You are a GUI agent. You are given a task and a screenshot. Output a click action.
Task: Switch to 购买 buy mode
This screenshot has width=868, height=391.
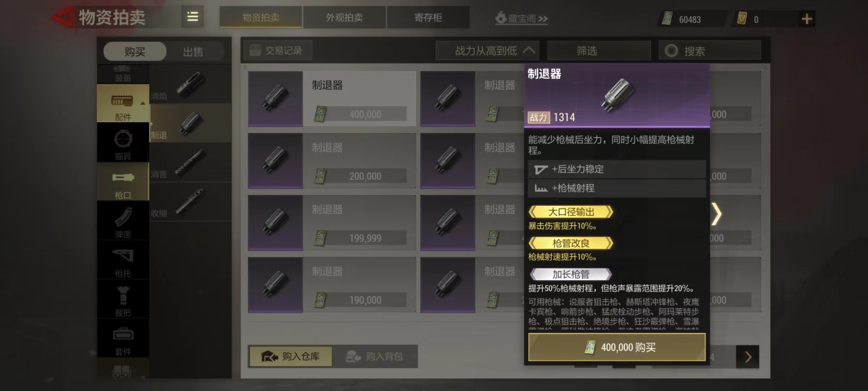(135, 51)
